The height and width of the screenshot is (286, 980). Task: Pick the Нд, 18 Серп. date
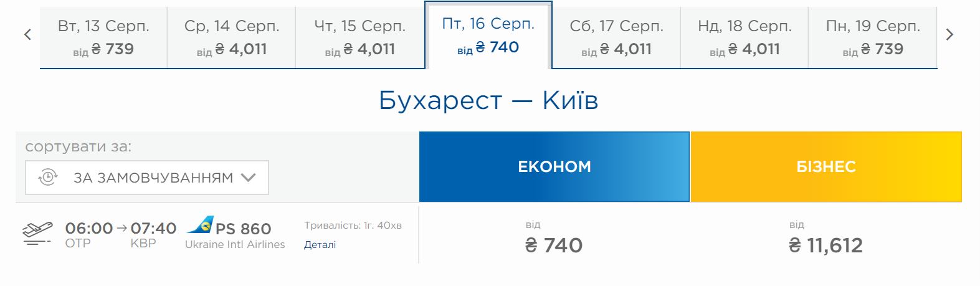(x=745, y=37)
